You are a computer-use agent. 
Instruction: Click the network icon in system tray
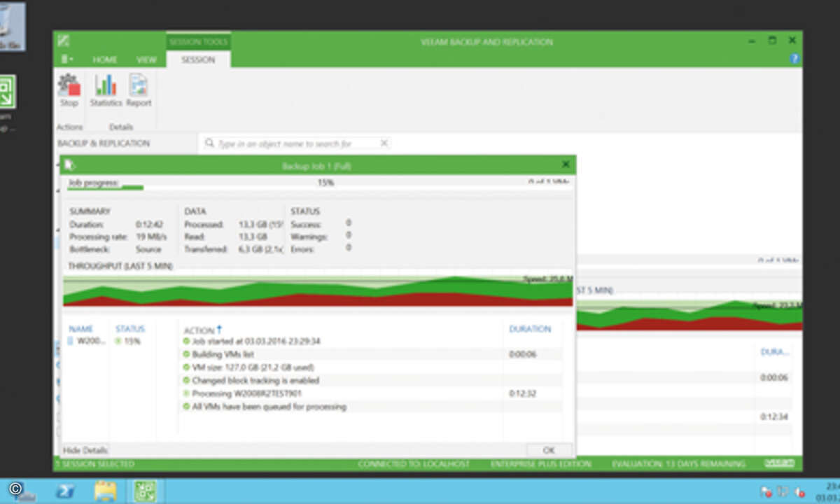(784, 491)
